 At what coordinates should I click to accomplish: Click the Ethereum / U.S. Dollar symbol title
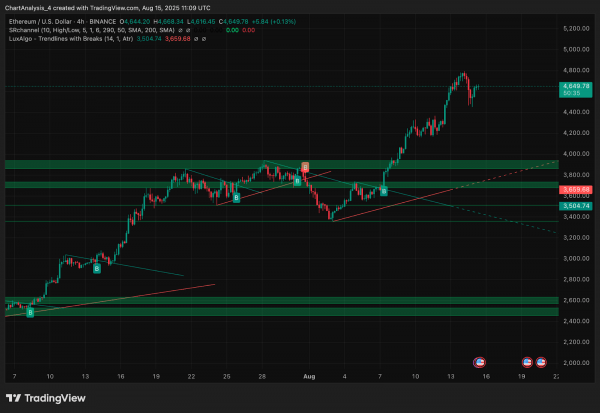62,22
